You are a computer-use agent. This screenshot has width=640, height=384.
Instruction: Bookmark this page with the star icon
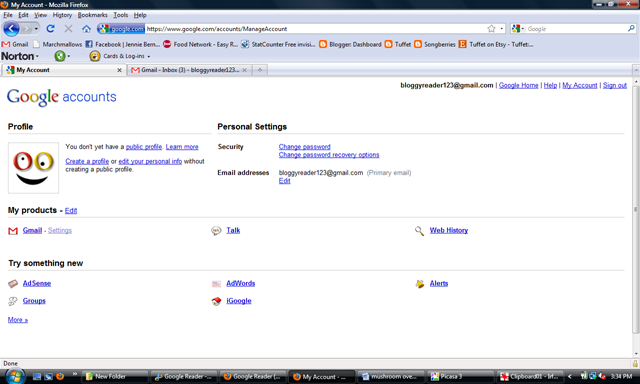click(491, 29)
